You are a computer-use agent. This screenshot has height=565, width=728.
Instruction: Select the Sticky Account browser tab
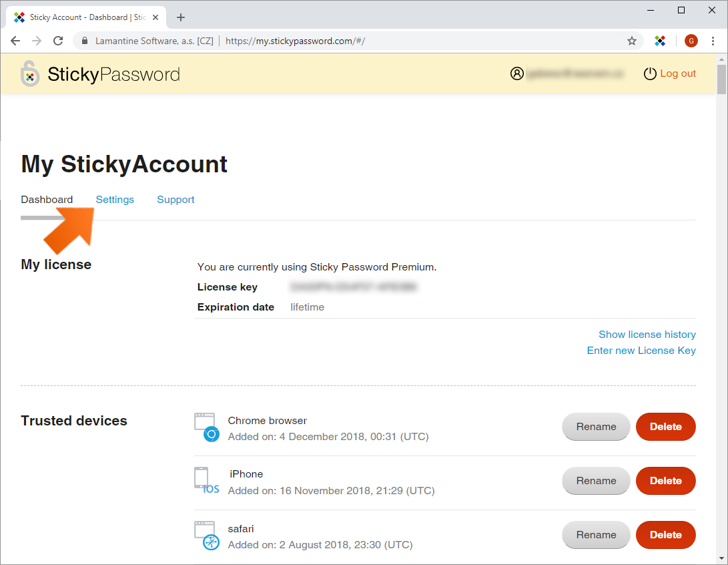(86, 17)
